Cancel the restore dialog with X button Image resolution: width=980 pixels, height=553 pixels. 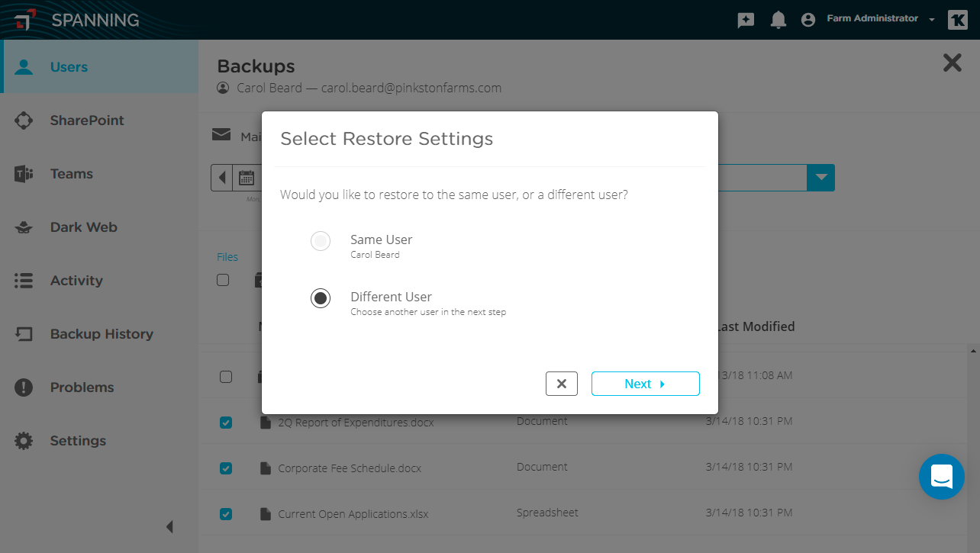(x=562, y=384)
